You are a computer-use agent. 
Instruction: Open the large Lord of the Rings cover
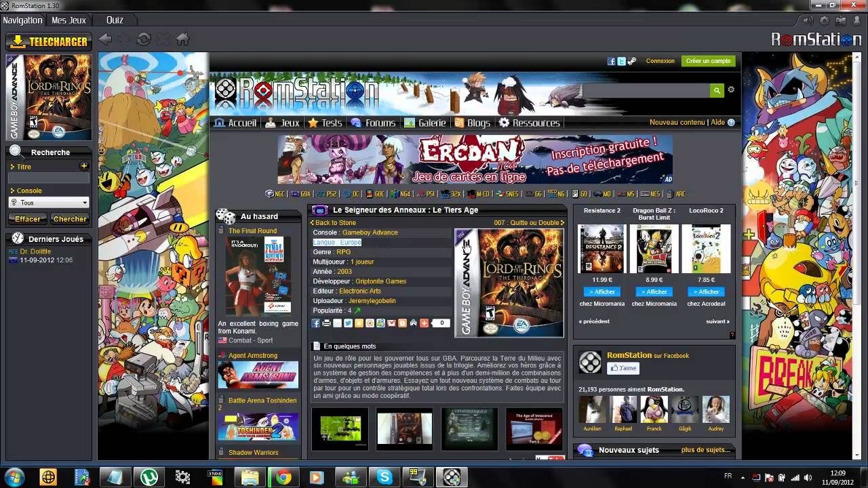click(509, 283)
